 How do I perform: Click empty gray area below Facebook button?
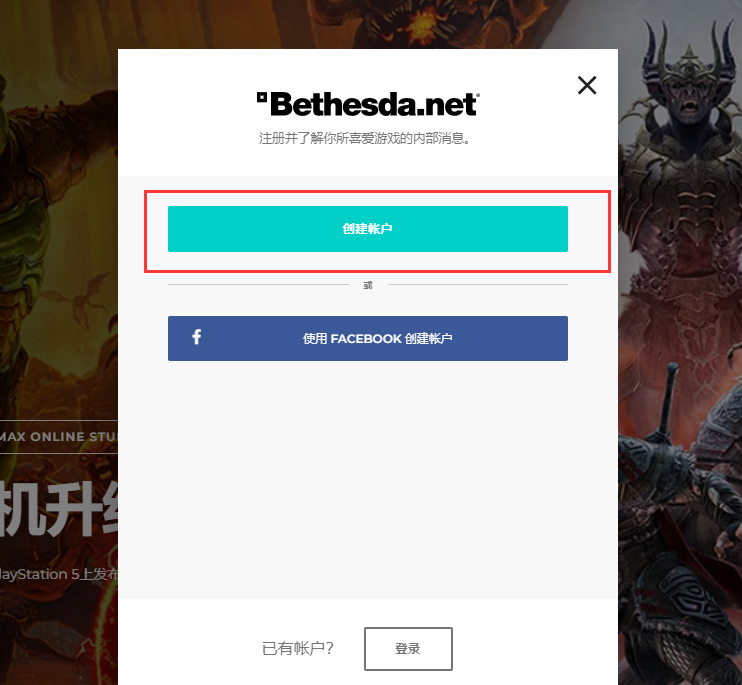[x=368, y=478]
